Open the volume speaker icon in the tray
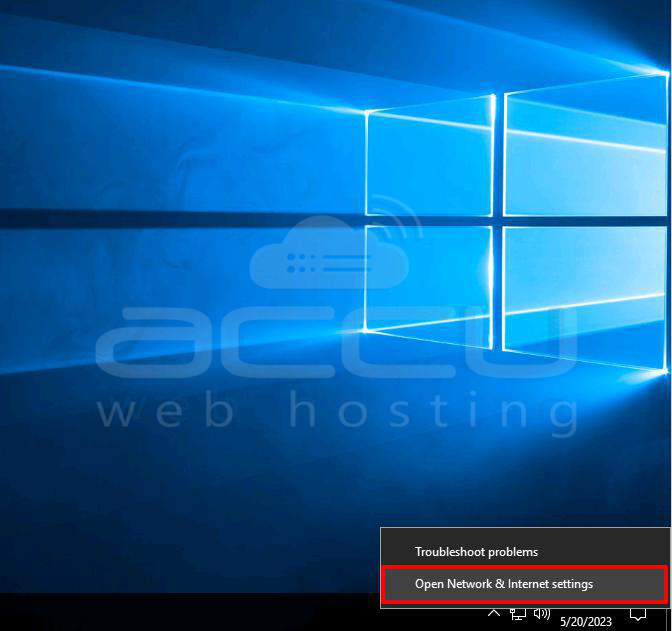The image size is (672, 631). point(542,614)
